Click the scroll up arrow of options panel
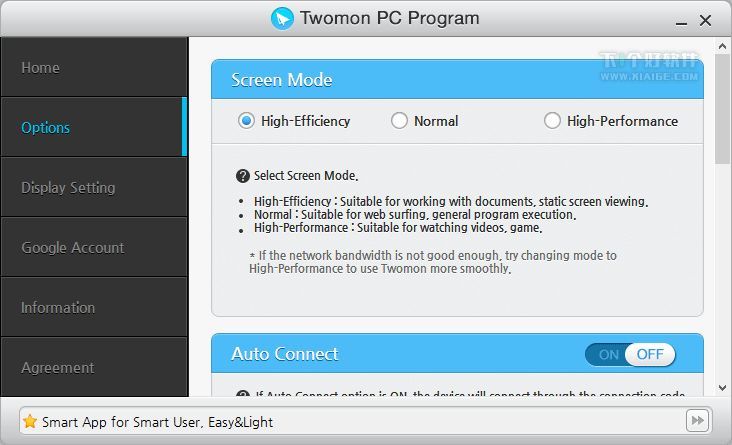The image size is (732, 445). click(x=723, y=46)
